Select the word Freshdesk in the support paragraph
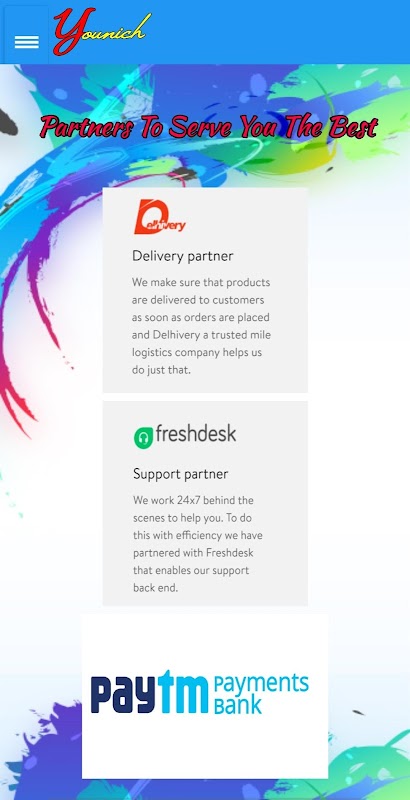This screenshot has width=410, height=800. tap(229, 553)
